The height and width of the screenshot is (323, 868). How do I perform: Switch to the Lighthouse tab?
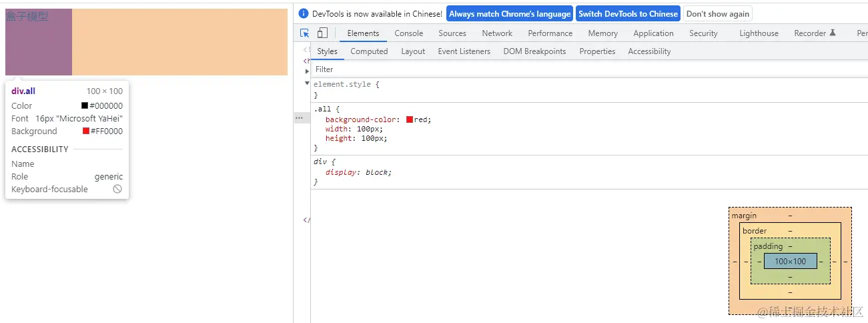[759, 33]
